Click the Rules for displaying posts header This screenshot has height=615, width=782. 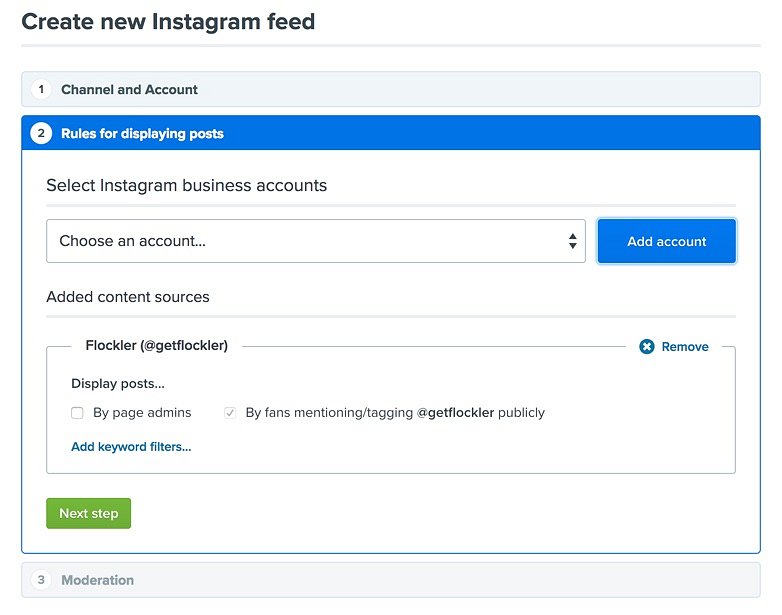pyautogui.click(x=391, y=133)
